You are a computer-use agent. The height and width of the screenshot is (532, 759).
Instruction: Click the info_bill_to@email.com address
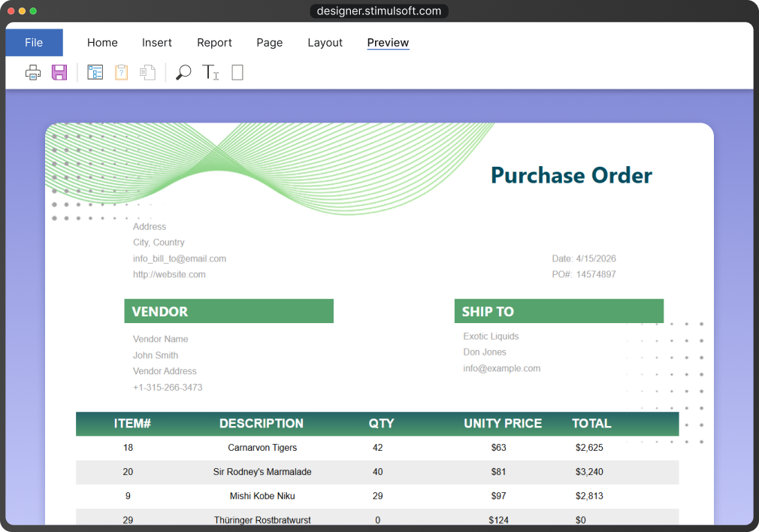point(180,258)
